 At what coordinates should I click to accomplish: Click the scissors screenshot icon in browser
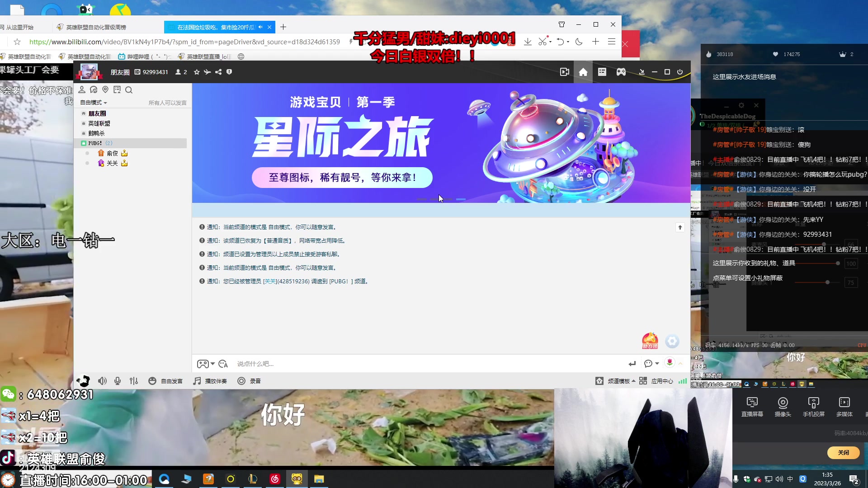click(x=543, y=41)
